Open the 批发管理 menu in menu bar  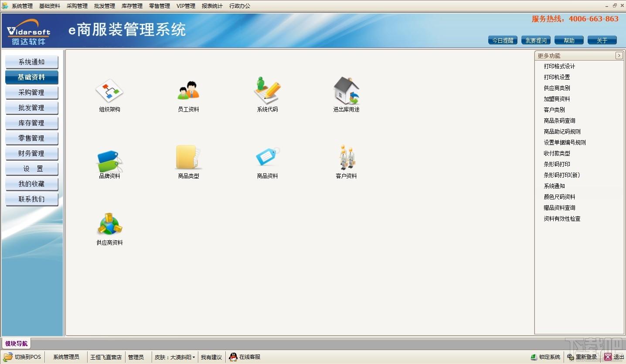pos(105,6)
